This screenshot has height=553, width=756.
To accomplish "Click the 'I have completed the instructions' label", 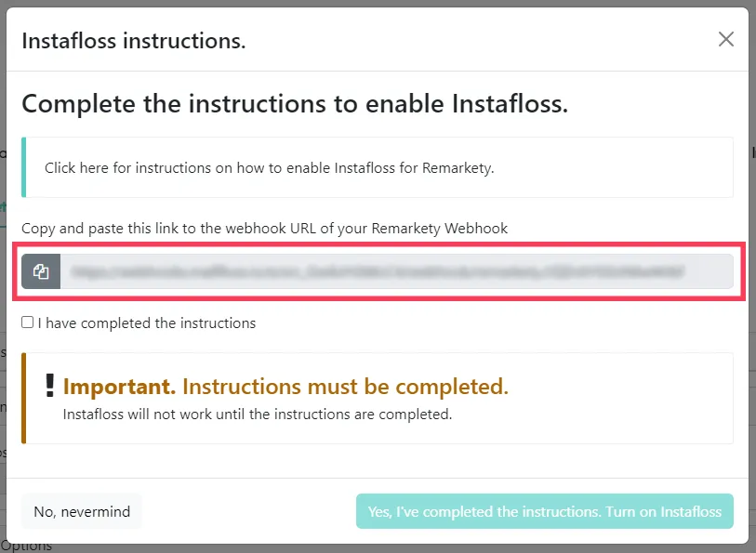I will 147,323.
